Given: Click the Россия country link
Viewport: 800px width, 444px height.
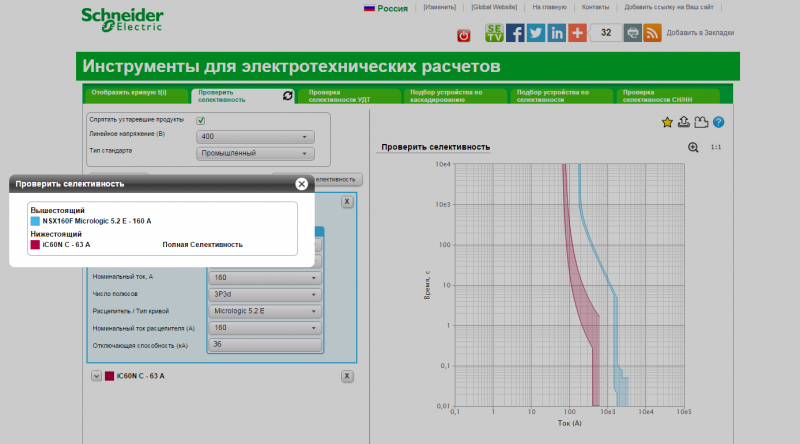Looking at the screenshot, I should click(x=392, y=8).
